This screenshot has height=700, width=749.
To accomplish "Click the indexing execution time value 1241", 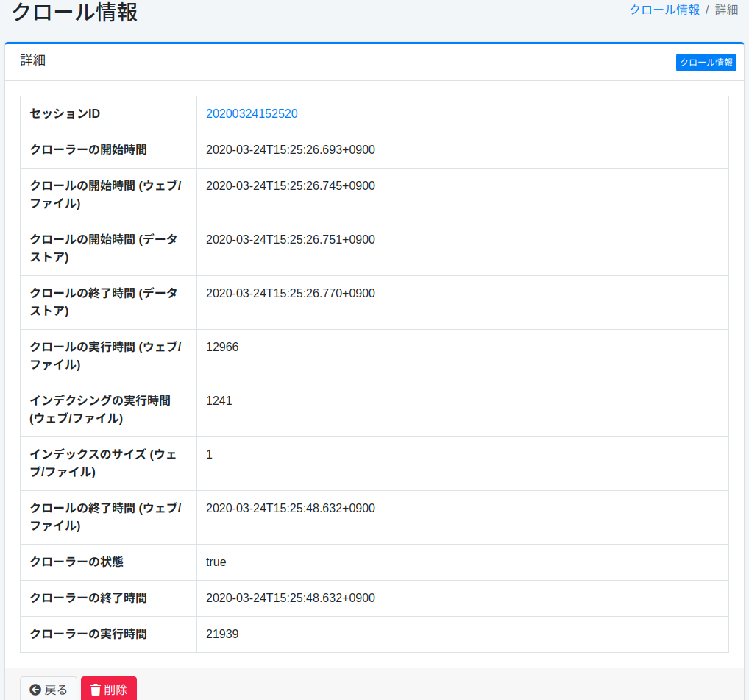I will [219, 400].
